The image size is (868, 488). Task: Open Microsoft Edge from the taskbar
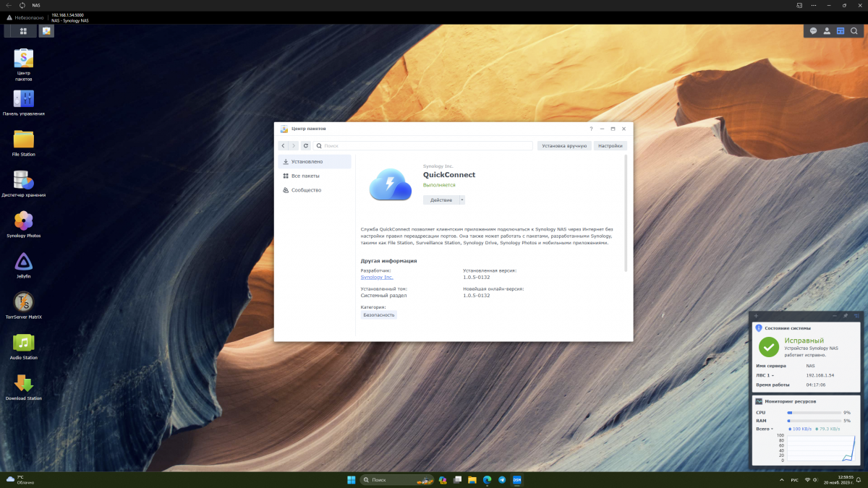(x=487, y=480)
